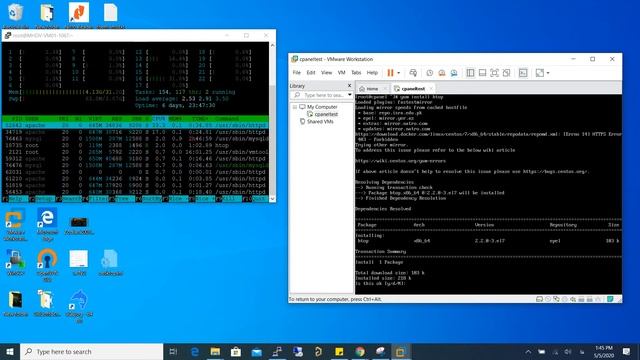Close the Home tab
This screenshot has height=360, width=640.
point(384,89)
